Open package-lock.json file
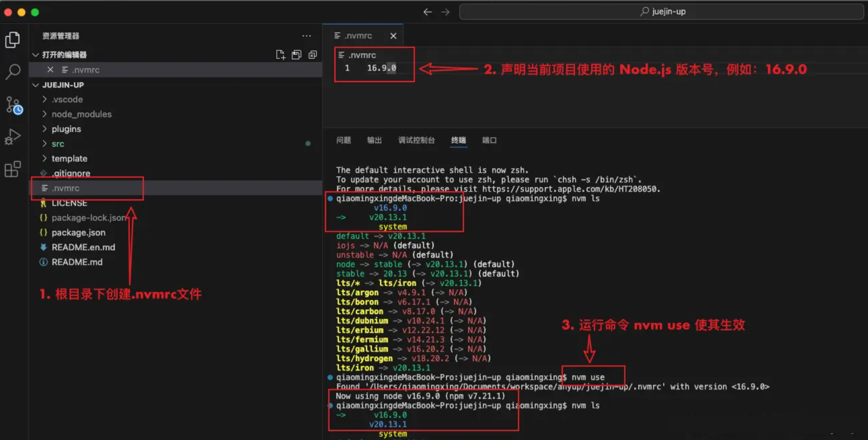This screenshot has width=868, height=440. tap(175, 217)
